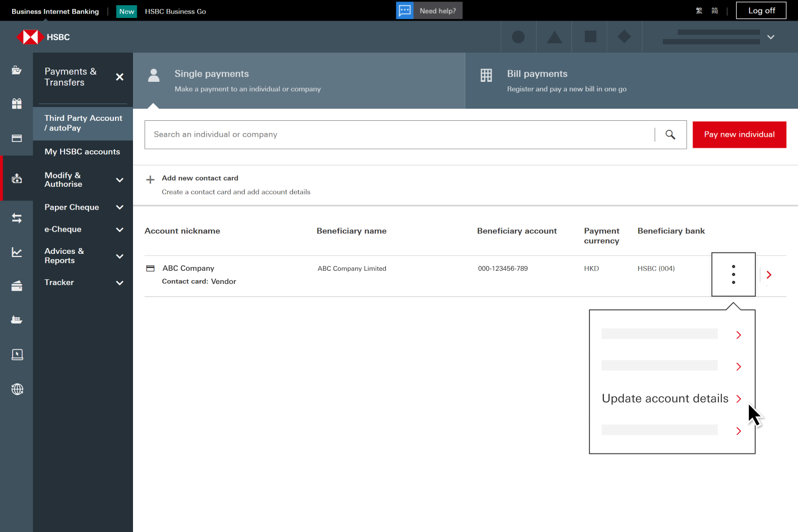Click the Need help chat icon
This screenshot has width=798, height=532.
pos(405,11)
